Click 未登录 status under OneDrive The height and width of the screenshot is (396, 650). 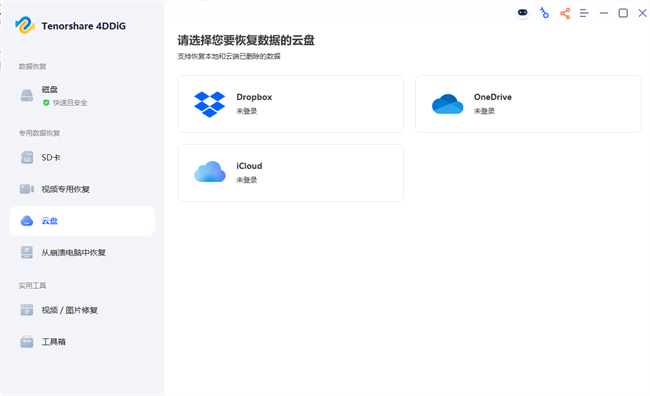click(x=484, y=111)
